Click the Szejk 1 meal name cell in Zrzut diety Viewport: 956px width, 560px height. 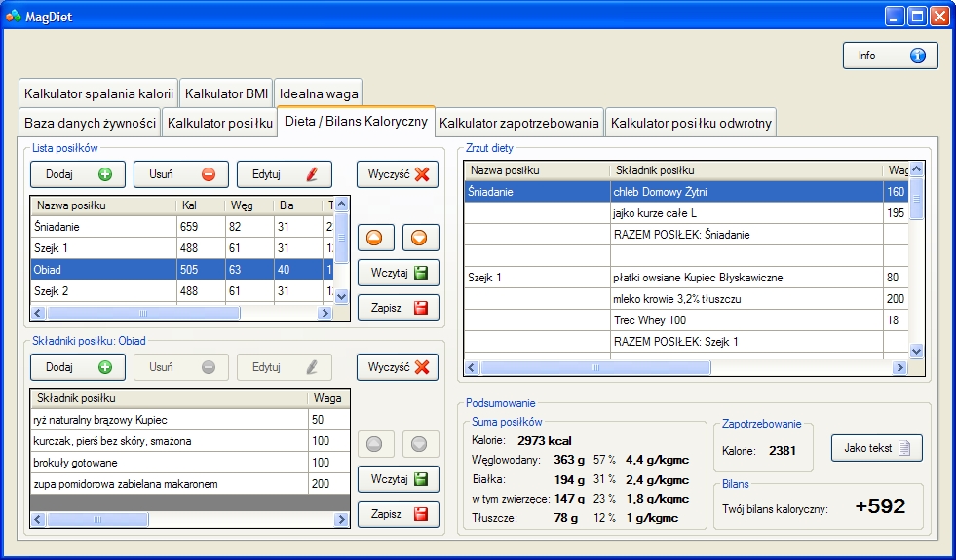point(537,278)
